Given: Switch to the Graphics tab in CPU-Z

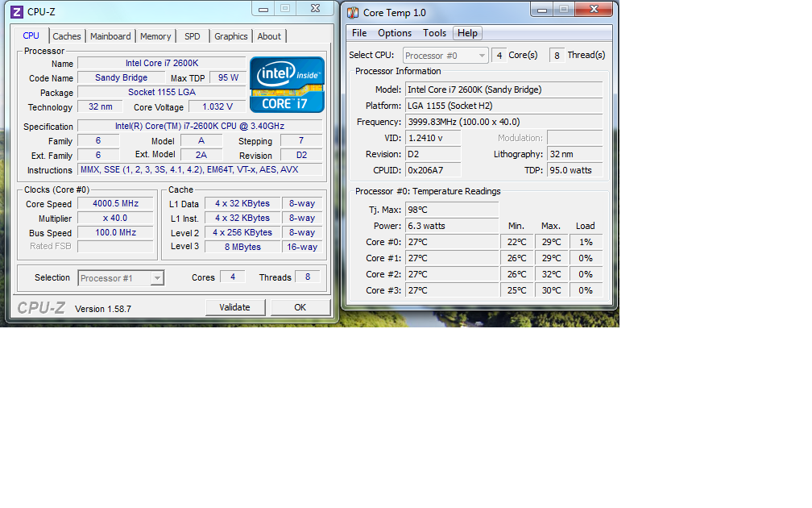Looking at the screenshot, I should pos(231,36).
